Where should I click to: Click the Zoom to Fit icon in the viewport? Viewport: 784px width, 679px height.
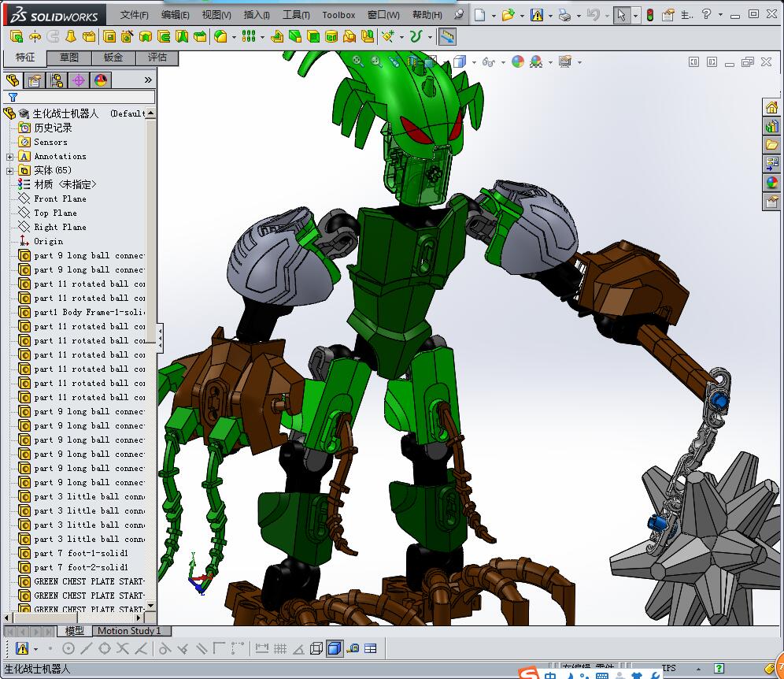[x=358, y=61]
